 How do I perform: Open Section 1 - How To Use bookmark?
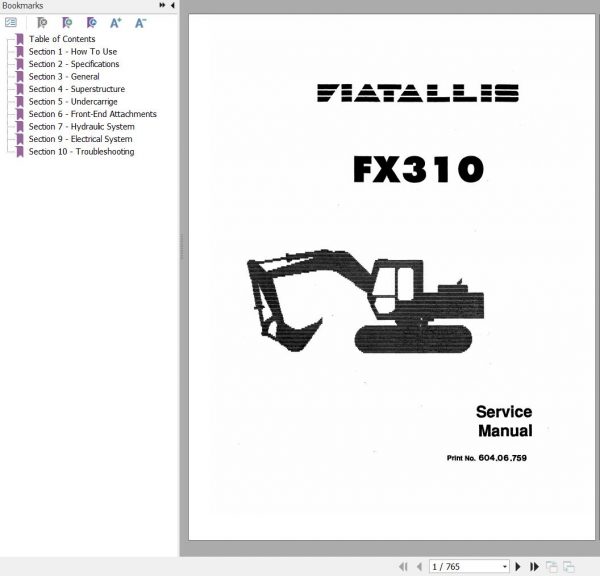point(73,51)
